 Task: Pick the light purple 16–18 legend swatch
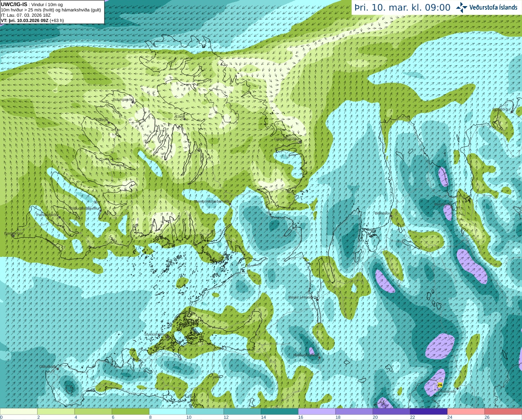[317, 411]
